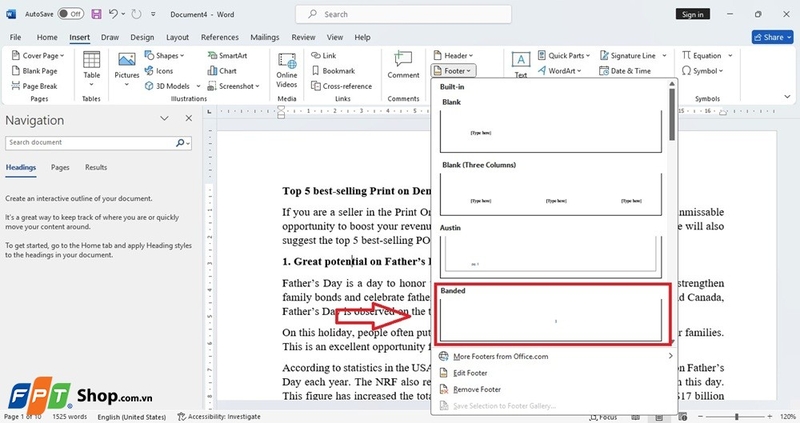This screenshot has height=423, width=800.
Task: Expand the Screenshot dropdown
Action: (237, 86)
